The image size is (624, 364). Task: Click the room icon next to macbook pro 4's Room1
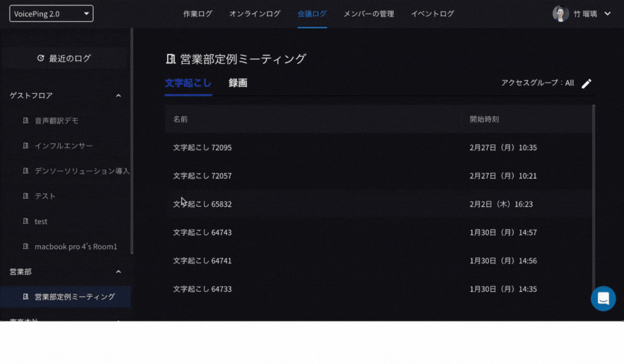pyautogui.click(x=26, y=247)
